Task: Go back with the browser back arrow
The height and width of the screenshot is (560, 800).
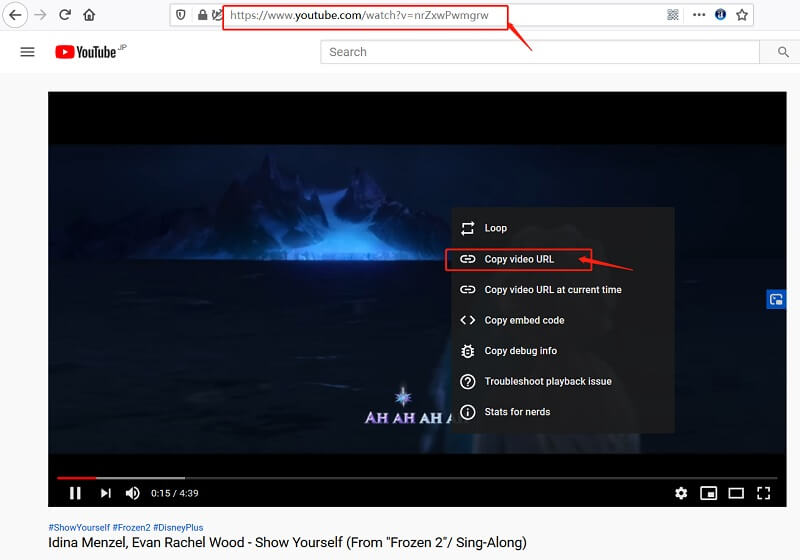Action: pos(15,15)
